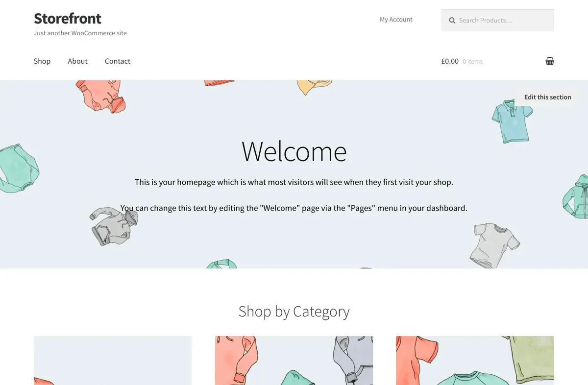Viewport: 588px width, 385px height.
Task: Click the grey t-shirt illustration
Action: pyautogui.click(x=494, y=245)
